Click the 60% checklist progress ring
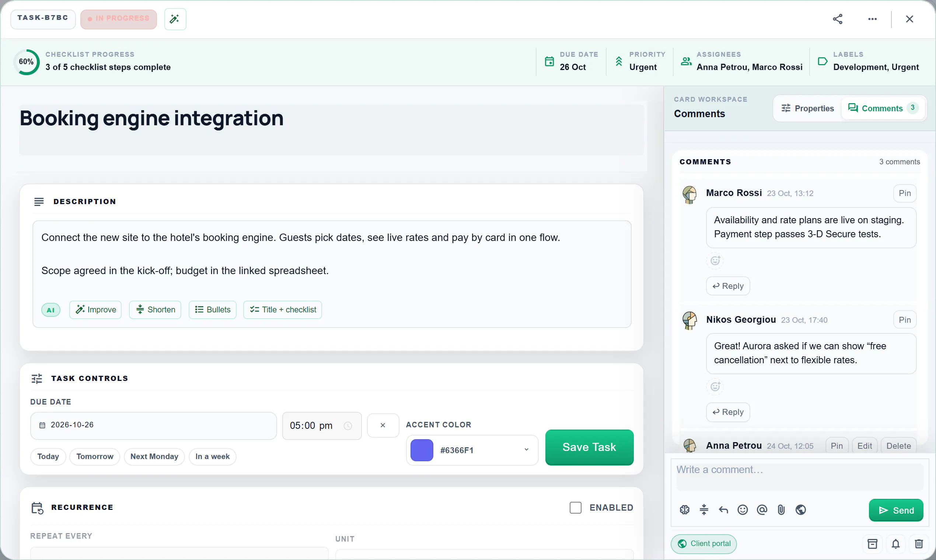 [27, 62]
